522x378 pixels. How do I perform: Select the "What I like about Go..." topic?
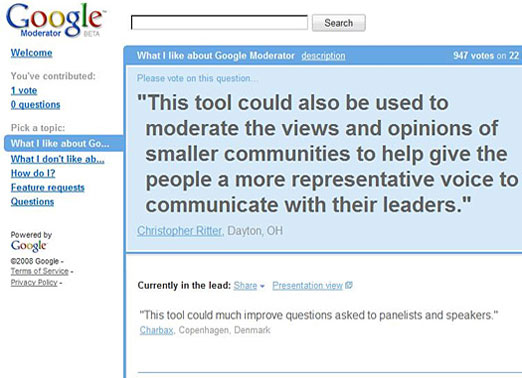coord(64,143)
